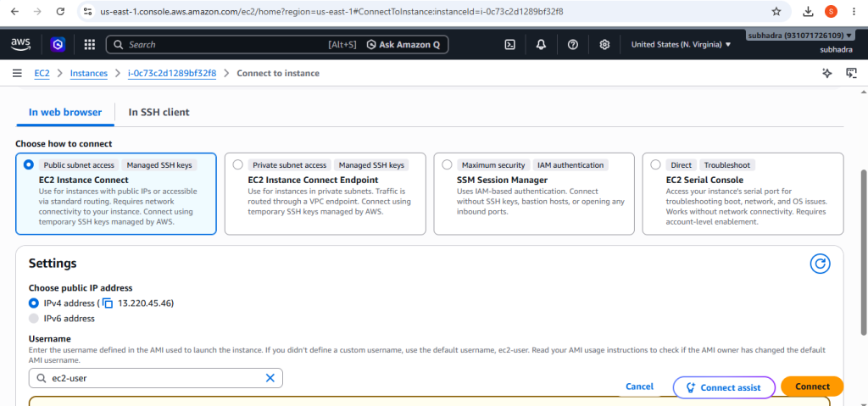
Task: Switch to In SSH client tab
Action: pyautogui.click(x=159, y=112)
